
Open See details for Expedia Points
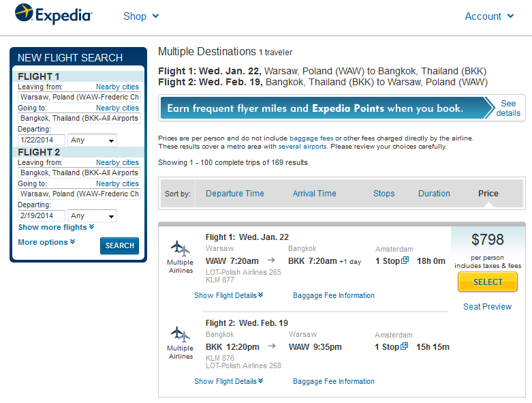[508, 108]
